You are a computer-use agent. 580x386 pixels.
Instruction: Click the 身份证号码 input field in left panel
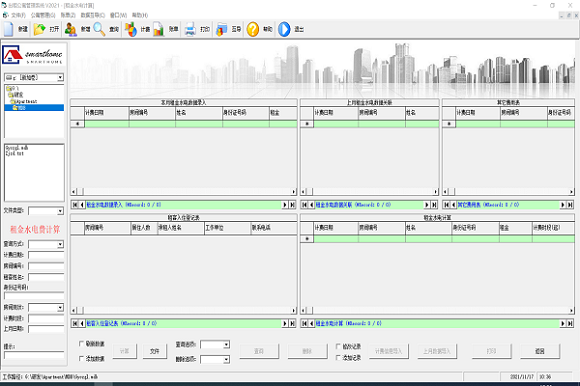click(34, 296)
